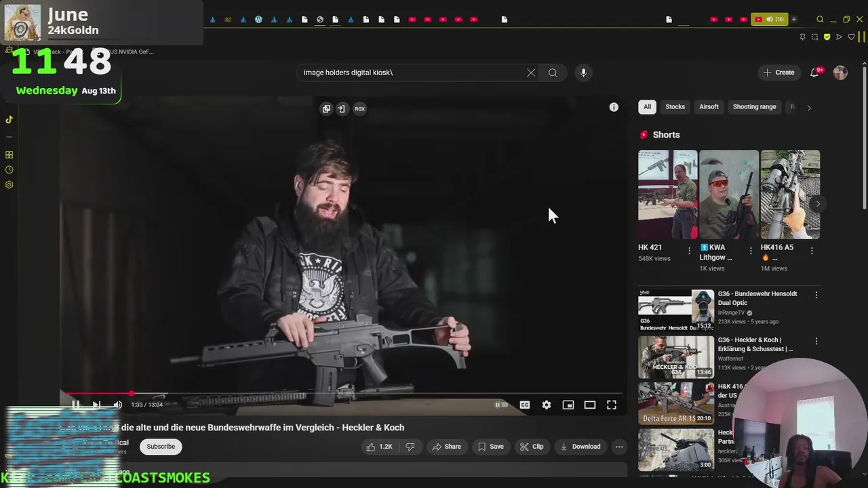Image resolution: width=868 pixels, height=488 pixels.
Task: Click the RGX overlay button above the video
Action: [359, 108]
